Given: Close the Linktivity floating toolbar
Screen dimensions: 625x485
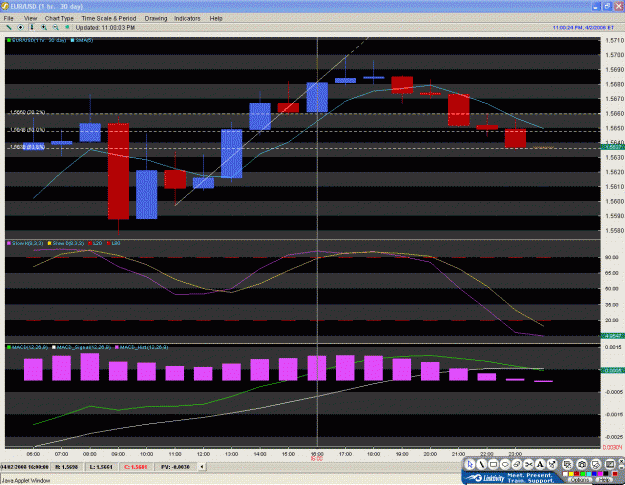Looking at the screenshot, I should [621, 461].
